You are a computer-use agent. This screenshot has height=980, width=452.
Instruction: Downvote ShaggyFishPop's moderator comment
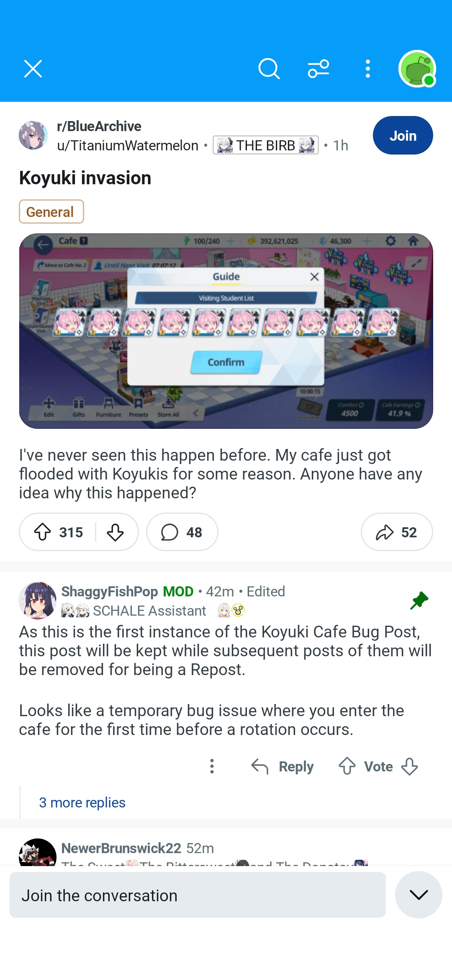click(409, 766)
